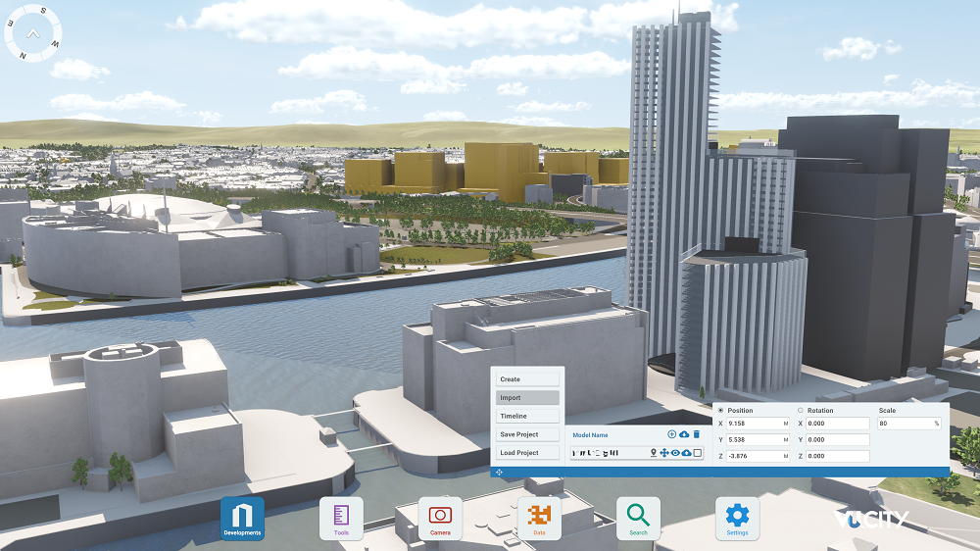This screenshot has width=980, height=551.
Task: Click the add model plus icon
Action: click(x=671, y=434)
